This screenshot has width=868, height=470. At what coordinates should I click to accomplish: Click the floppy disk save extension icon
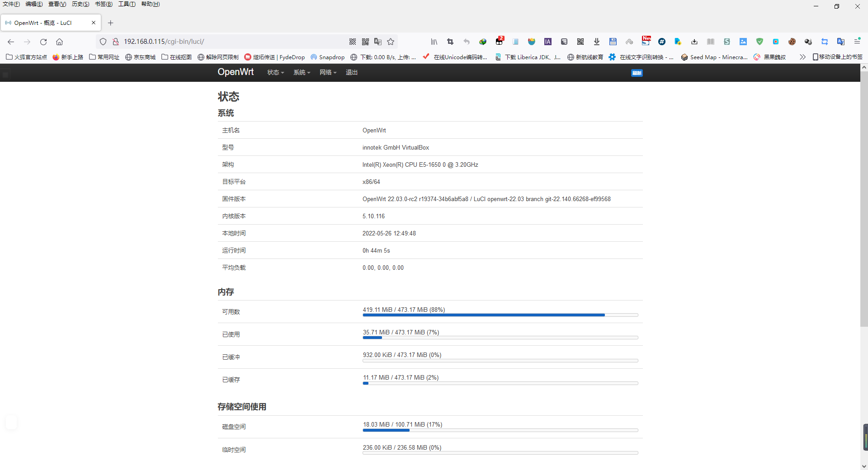click(613, 42)
